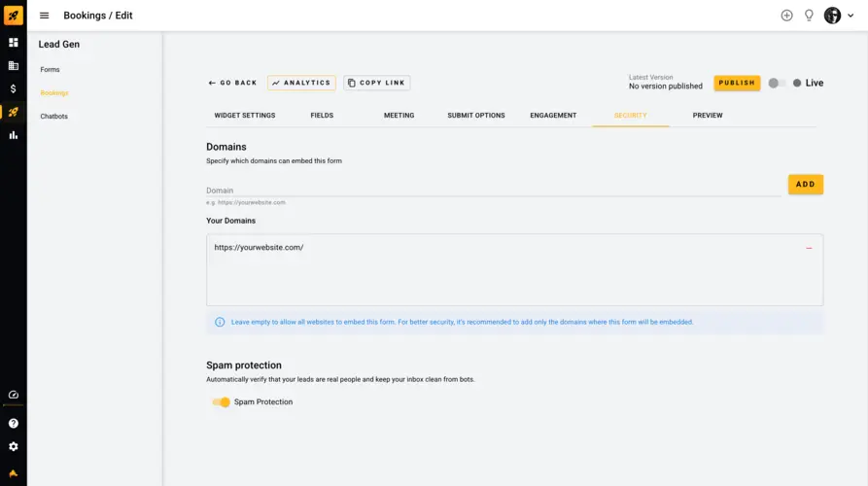868x486 pixels.
Task: Go to the Widget Settings tab
Action: tap(245, 115)
